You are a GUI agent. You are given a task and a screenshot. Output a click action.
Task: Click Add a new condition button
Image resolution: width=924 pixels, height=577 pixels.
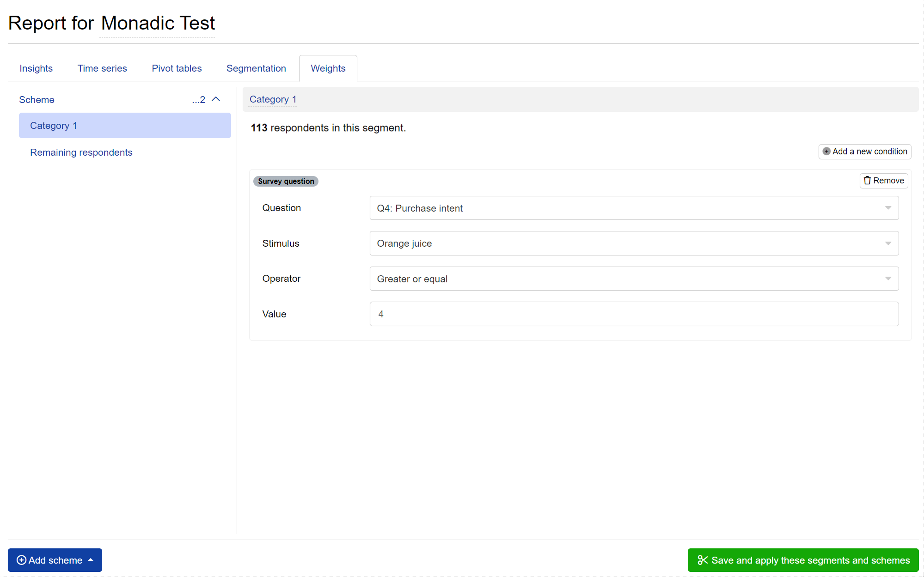pos(865,151)
